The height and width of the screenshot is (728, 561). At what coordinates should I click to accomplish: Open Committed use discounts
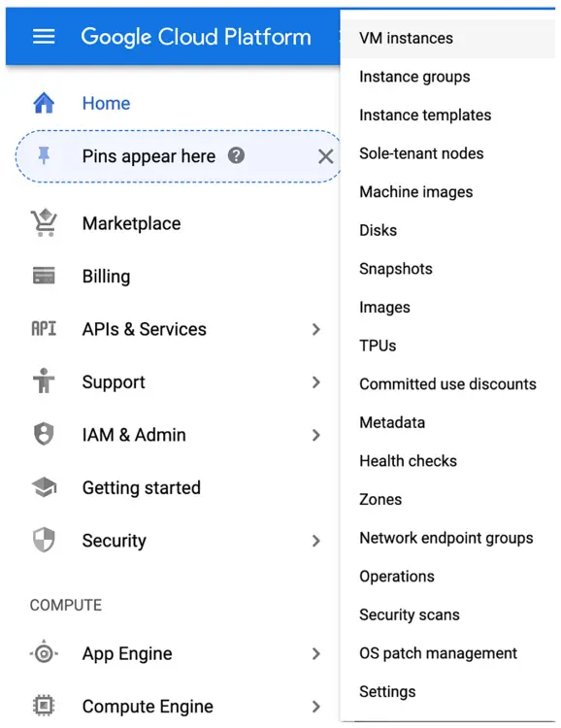point(447,384)
